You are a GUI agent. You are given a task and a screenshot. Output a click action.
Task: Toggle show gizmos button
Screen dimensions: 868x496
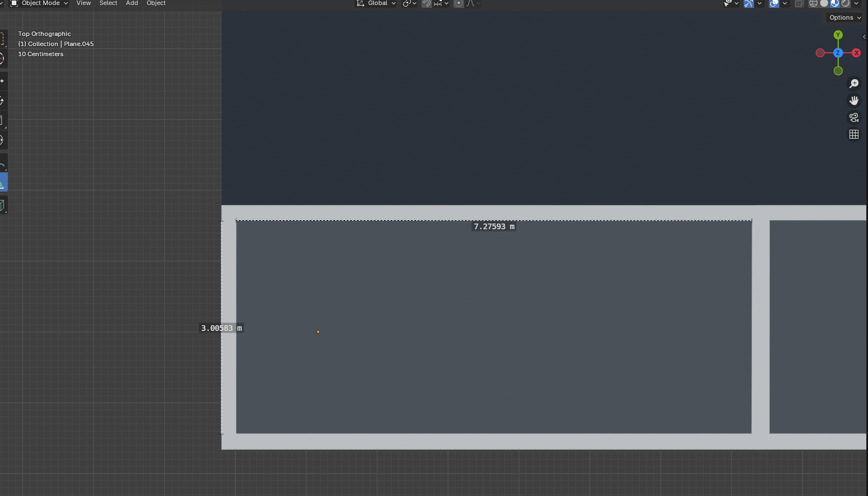click(x=749, y=3)
